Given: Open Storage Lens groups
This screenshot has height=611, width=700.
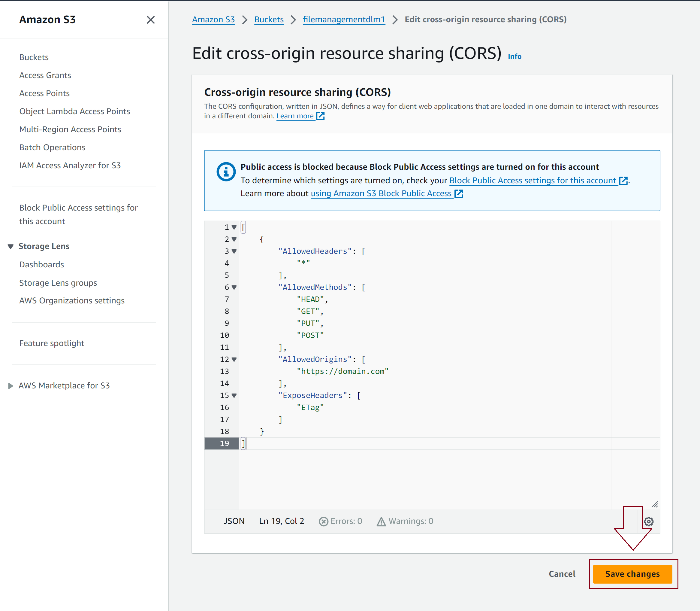Looking at the screenshot, I should [x=58, y=283].
